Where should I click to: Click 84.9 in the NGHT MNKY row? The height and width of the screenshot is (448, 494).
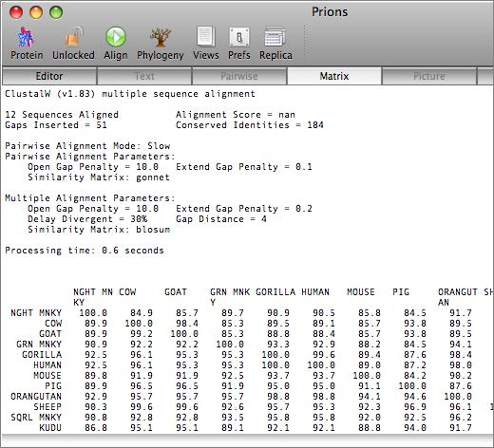point(142,313)
